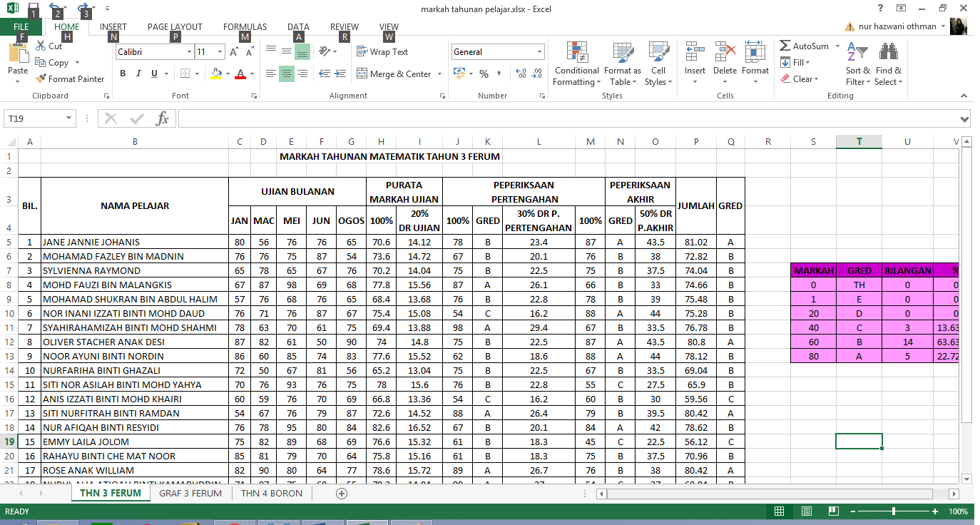
Task: Apply Wrap Text to the cell
Action: pos(382,51)
